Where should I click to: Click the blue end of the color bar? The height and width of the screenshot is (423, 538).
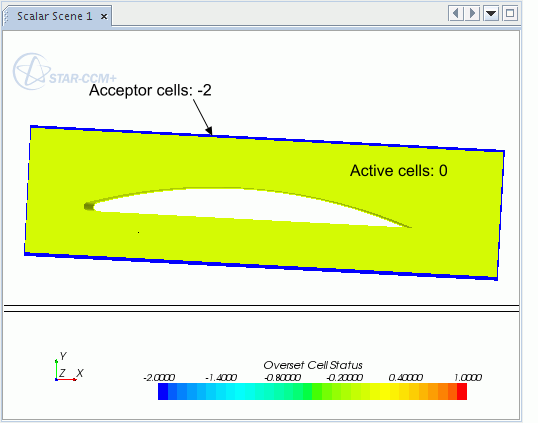pos(163,391)
